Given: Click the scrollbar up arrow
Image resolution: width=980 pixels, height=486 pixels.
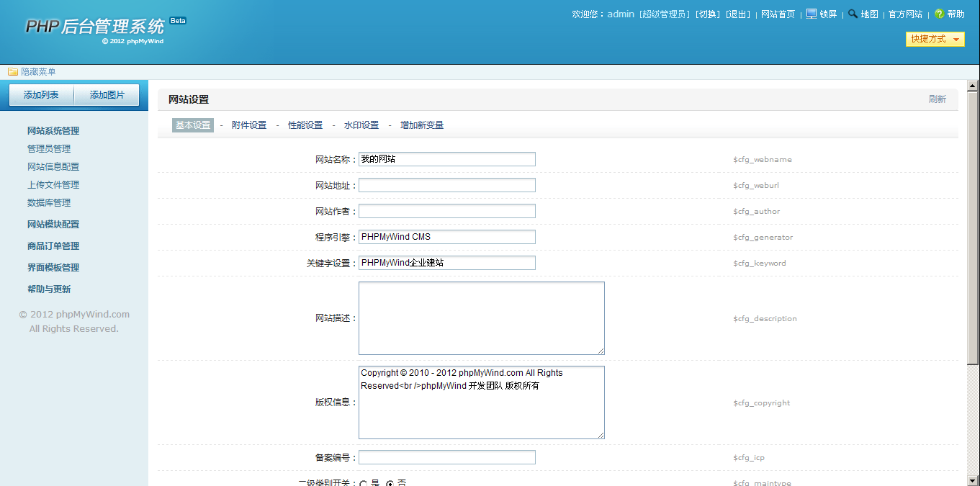Looking at the screenshot, I should click(972, 86).
